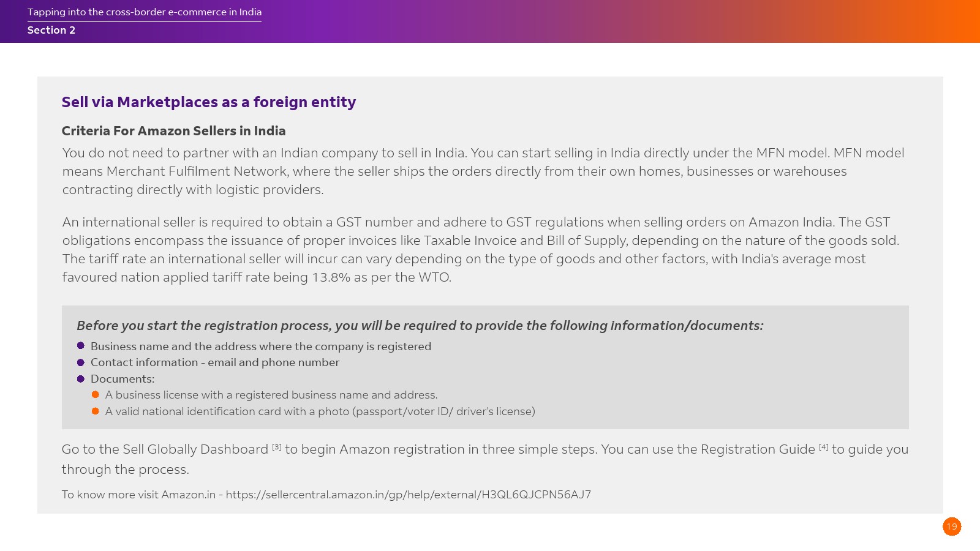Click the purple bullet beside Contact information

coord(81,362)
